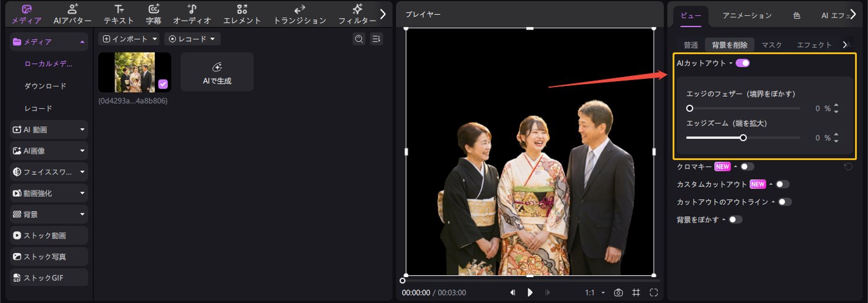Click the play button in player

pos(530,292)
